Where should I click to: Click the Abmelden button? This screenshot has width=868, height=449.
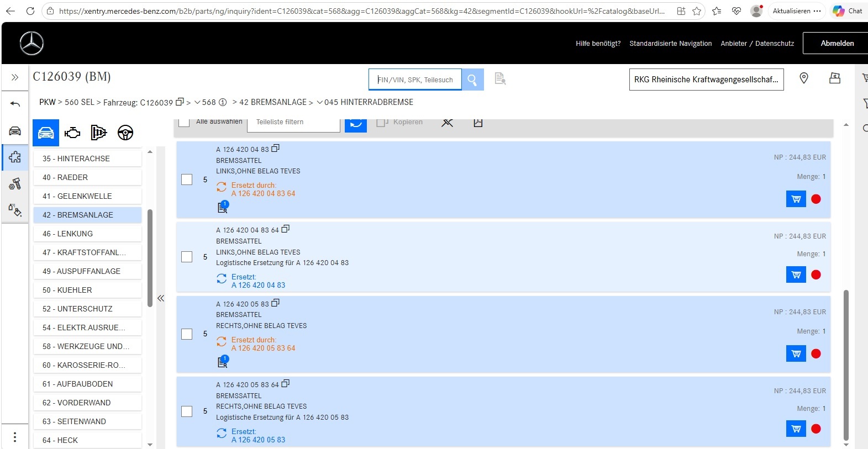pyautogui.click(x=837, y=43)
